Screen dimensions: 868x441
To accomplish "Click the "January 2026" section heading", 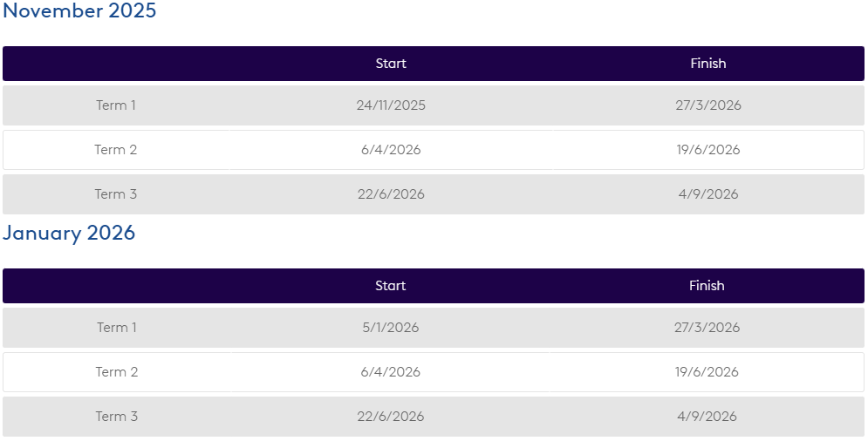I will coord(69,233).
